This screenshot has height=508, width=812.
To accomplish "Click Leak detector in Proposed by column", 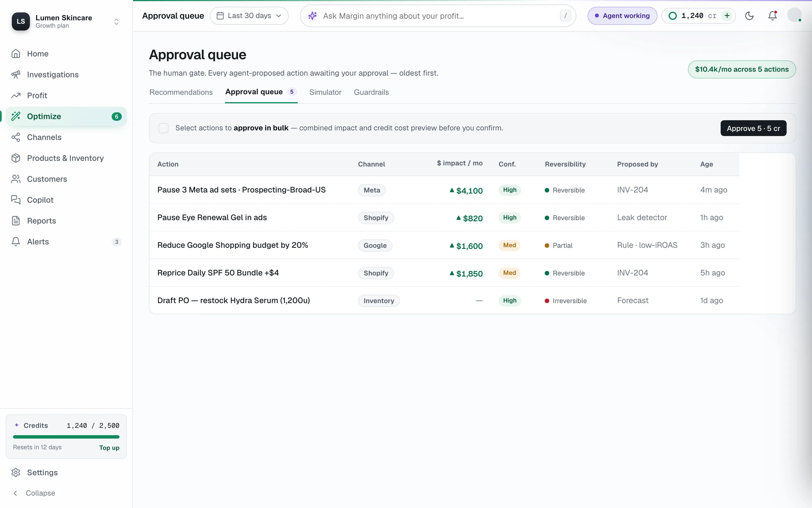I will (642, 217).
